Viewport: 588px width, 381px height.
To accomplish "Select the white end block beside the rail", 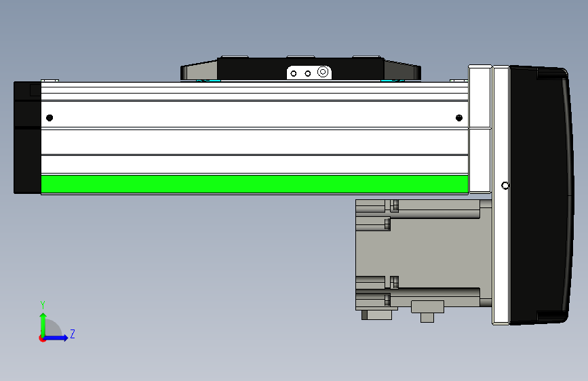I will [x=480, y=129].
